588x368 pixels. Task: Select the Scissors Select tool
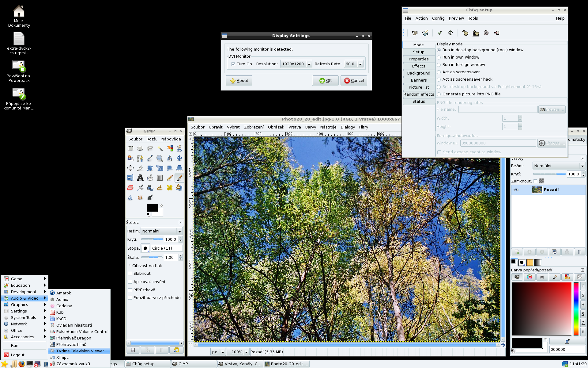click(x=179, y=148)
